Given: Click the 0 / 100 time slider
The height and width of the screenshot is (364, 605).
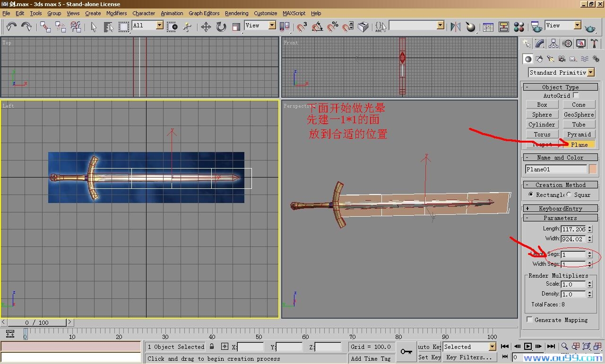Looking at the screenshot, I should (37, 322).
